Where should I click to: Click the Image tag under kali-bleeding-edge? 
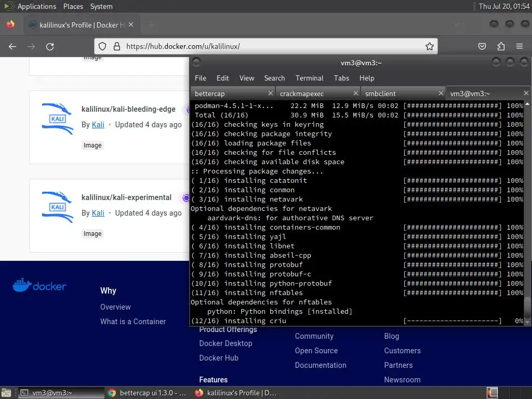(x=92, y=145)
